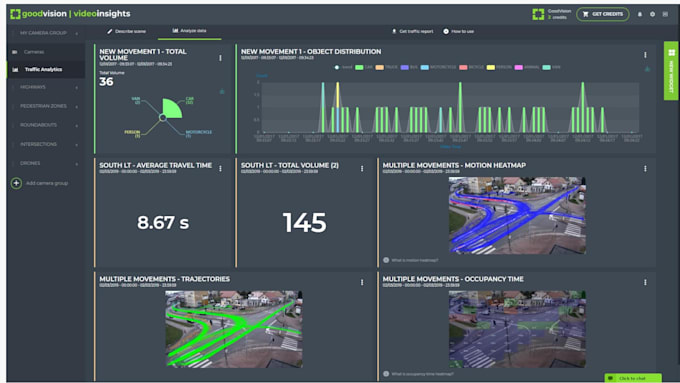
Task: Toggle VAN series in chart legend
Action: coord(551,67)
